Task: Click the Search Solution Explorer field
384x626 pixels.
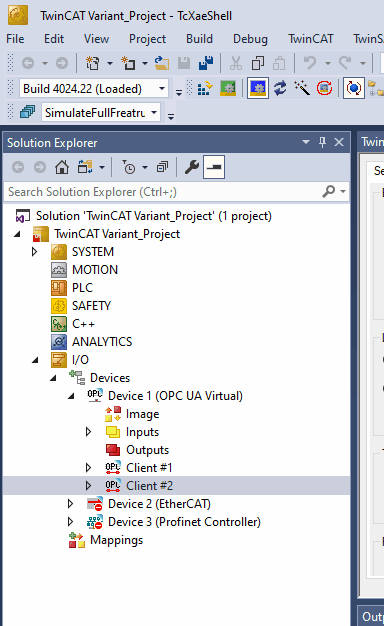Action: point(164,192)
